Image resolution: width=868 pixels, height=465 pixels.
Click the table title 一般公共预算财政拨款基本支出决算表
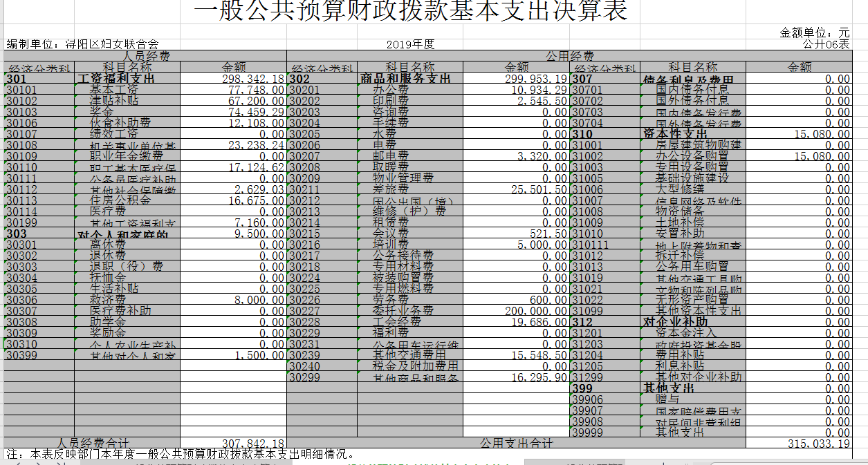click(x=411, y=12)
